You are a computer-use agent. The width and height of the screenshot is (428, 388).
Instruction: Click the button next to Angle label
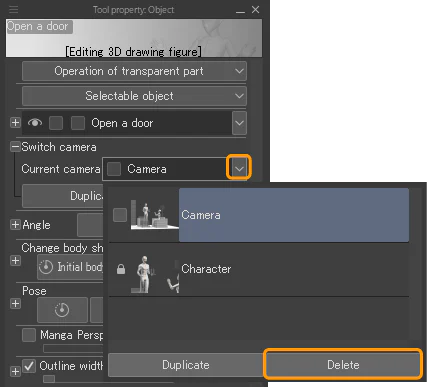tap(90, 225)
